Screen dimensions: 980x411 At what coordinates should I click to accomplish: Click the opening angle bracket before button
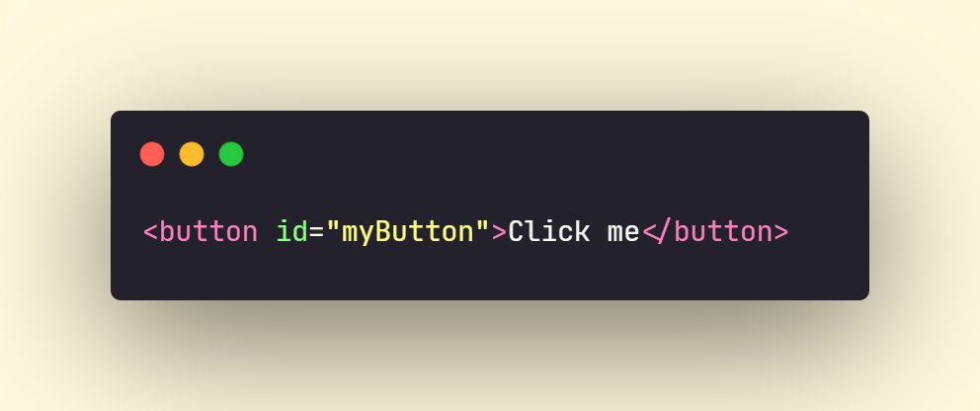tap(150, 232)
